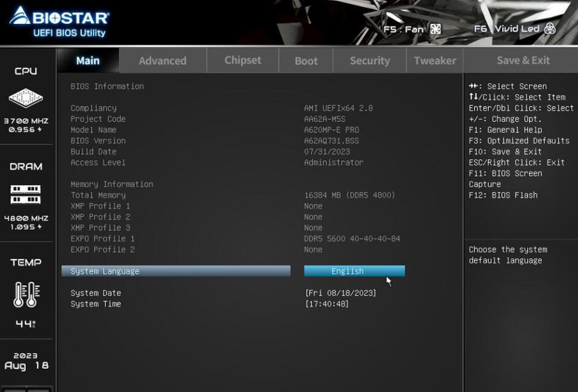Click the Aug 18 sidebar date
The width and height of the screenshot is (578, 392).
(x=26, y=366)
